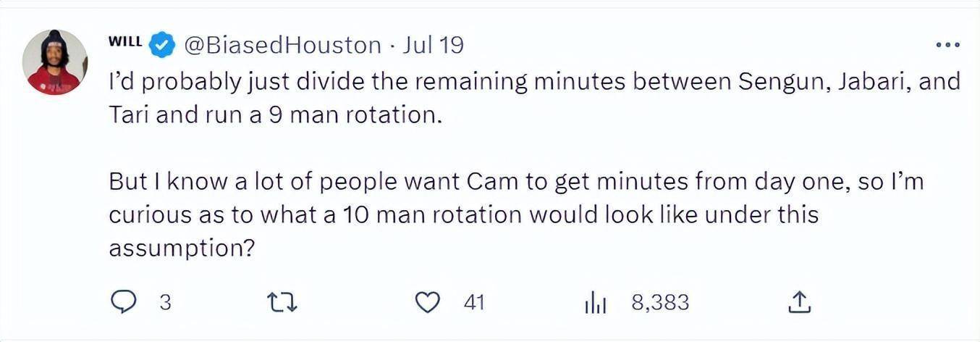Open view analytics bar chart icon

(x=595, y=303)
